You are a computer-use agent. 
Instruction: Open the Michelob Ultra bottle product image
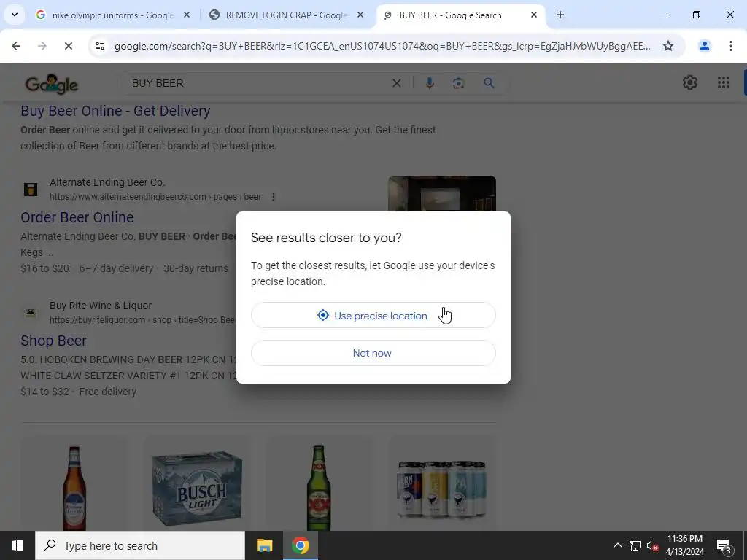pos(74,486)
